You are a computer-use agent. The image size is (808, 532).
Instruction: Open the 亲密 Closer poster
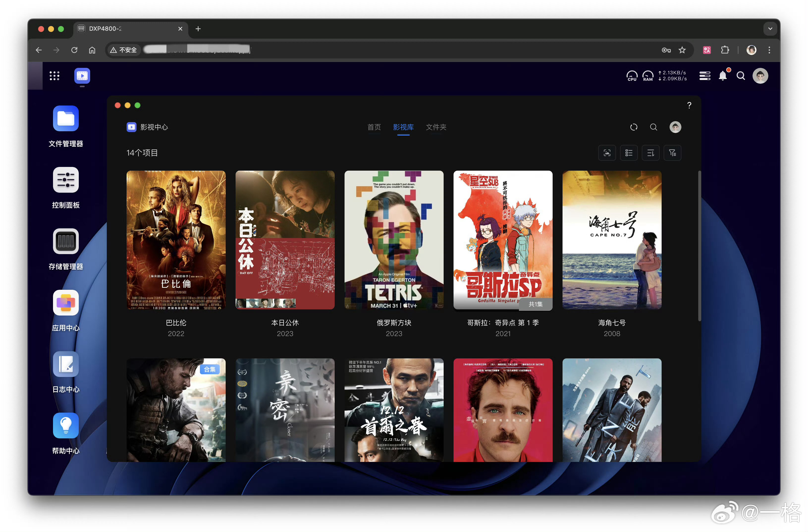pyautogui.click(x=285, y=410)
